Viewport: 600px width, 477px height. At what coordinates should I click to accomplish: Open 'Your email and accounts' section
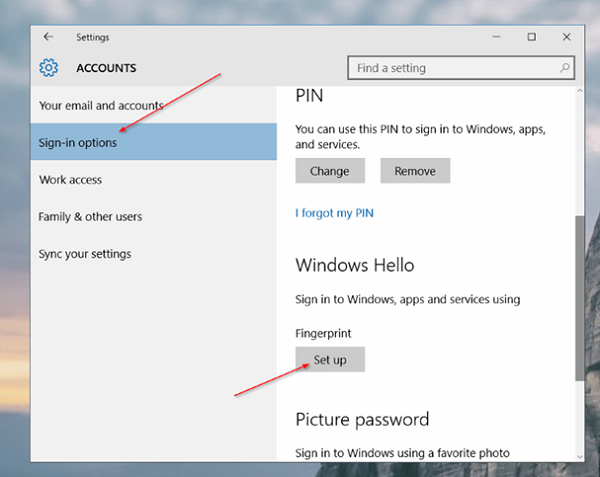click(100, 105)
